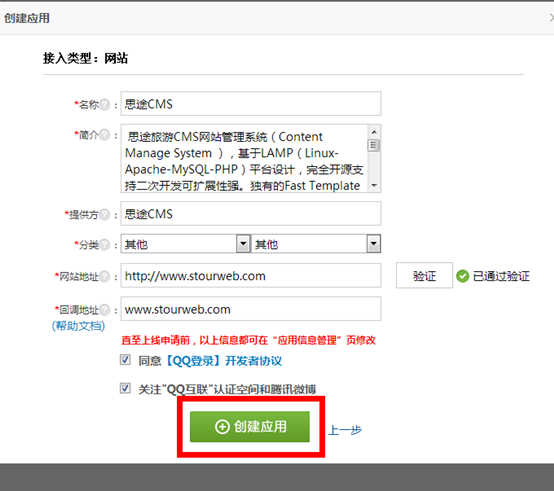Viewport: 554px width, 491px height.
Task: Open the second 其他 subcategory dropdown
Action: click(x=316, y=244)
